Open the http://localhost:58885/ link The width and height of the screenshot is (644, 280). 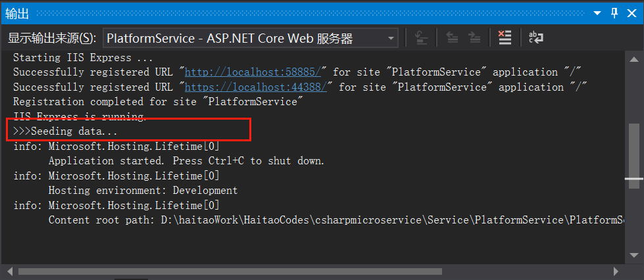(253, 72)
